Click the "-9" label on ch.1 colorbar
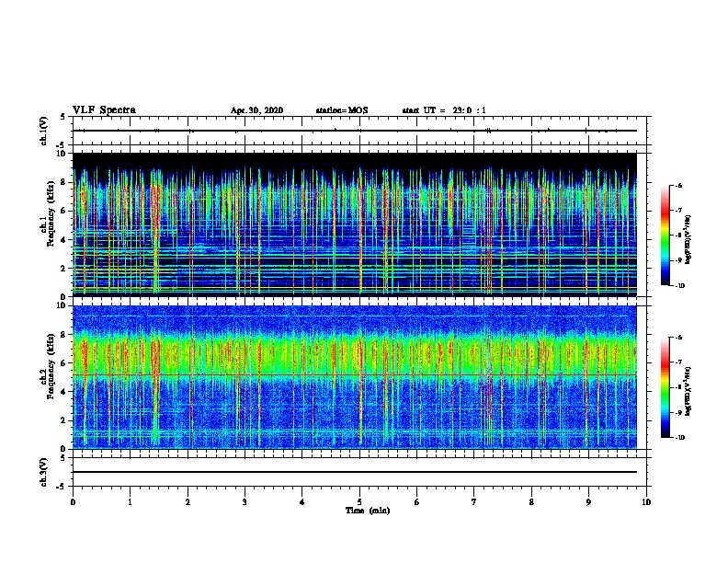Viewport: 728px width, 563px height. pyautogui.click(x=678, y=260)
